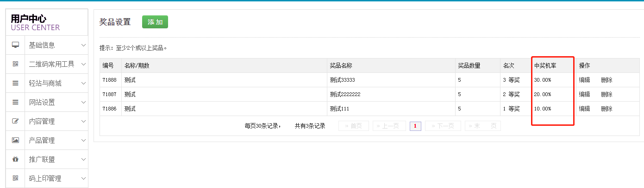644x188 pixels.
Task: Expand the 推广联盟 chevron arrow
Action: pyautogui.click(x=83, y=159)
